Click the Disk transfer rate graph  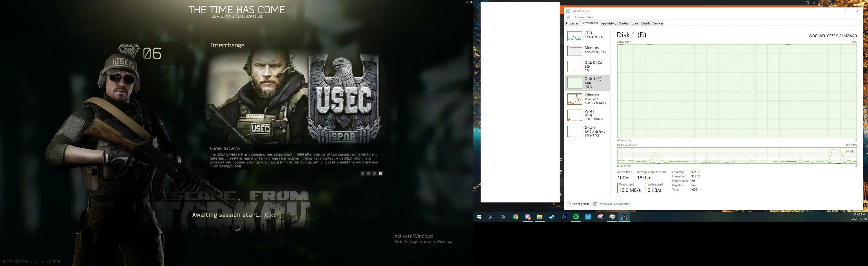tap(737, 156)
